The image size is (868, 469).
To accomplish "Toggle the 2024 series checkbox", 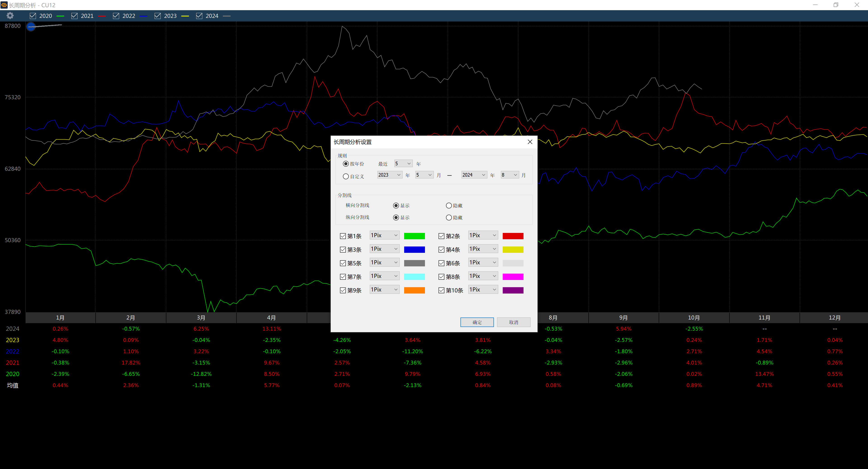I will [199, 16].
